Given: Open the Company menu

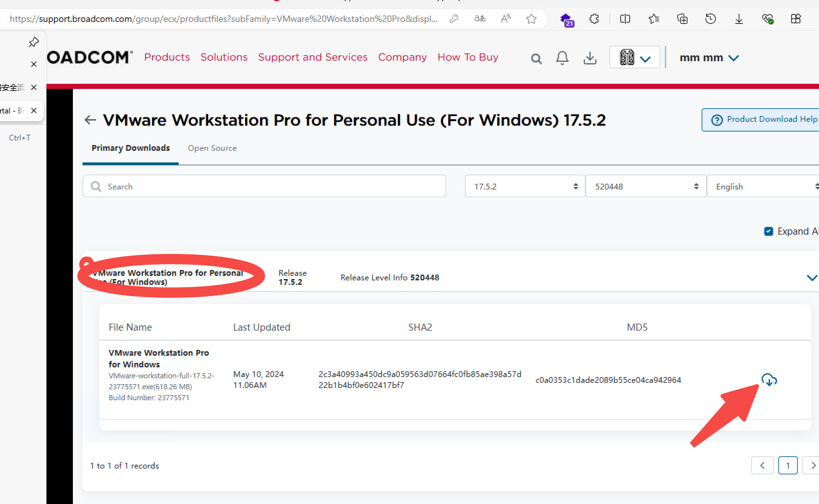Looking at the screenshot, I should click(402, 57).
